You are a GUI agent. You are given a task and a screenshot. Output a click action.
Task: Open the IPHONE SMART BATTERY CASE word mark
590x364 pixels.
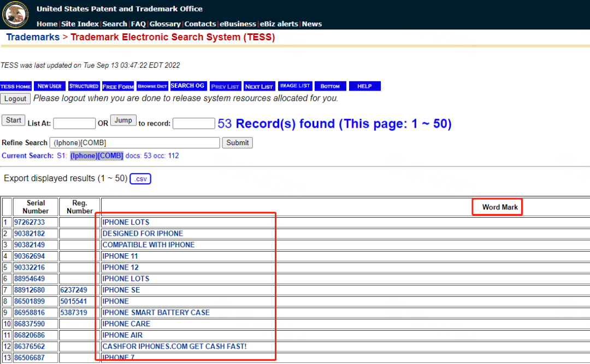156,313
